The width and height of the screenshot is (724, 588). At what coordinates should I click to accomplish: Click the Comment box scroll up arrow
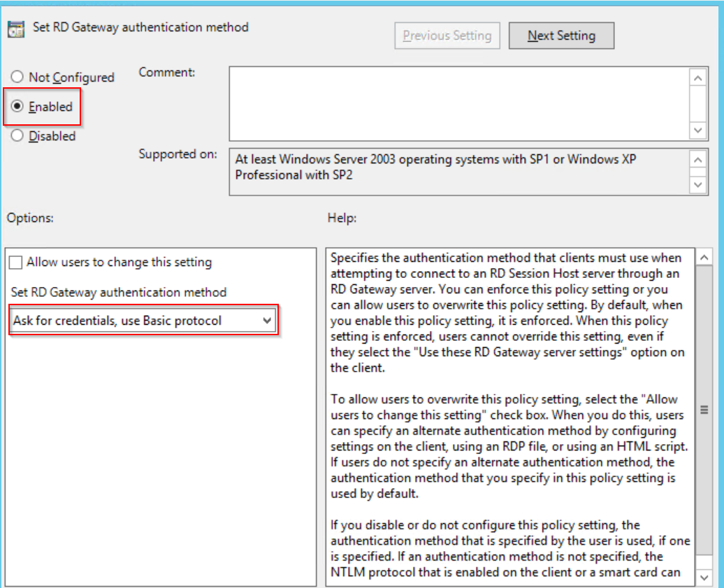[x=698, y=78]
